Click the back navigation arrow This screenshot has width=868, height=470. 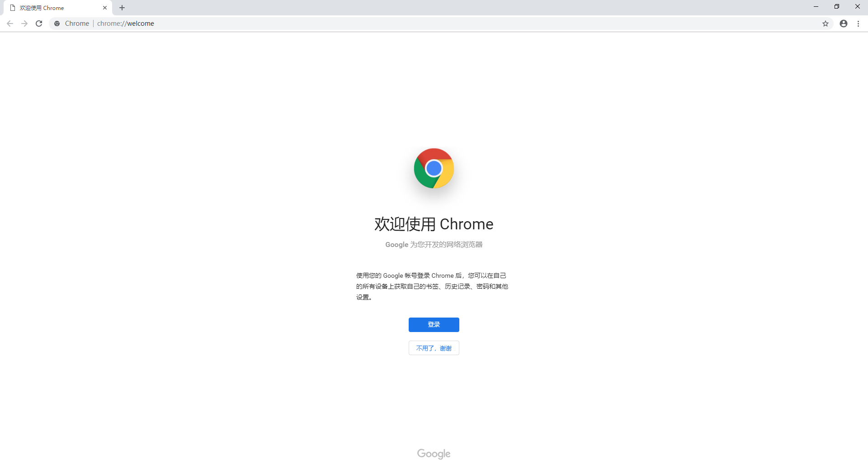coord(10,24)
